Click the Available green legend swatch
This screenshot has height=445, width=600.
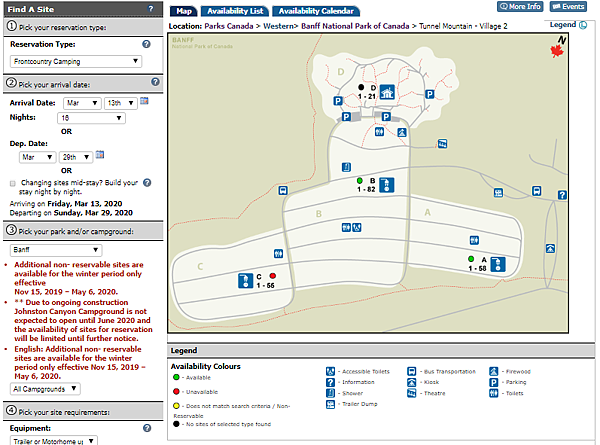tap(176, 377)
